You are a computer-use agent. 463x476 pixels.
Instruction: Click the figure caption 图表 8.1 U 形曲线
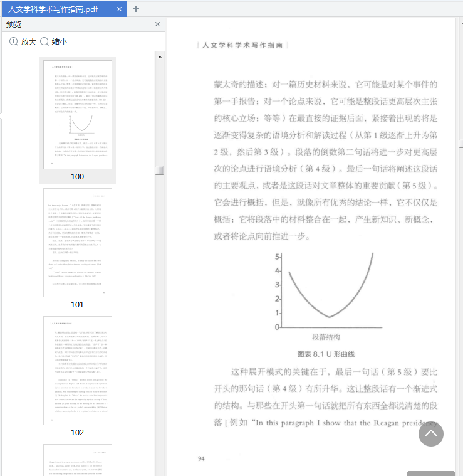pyautogui.click(x=326, y=354)
